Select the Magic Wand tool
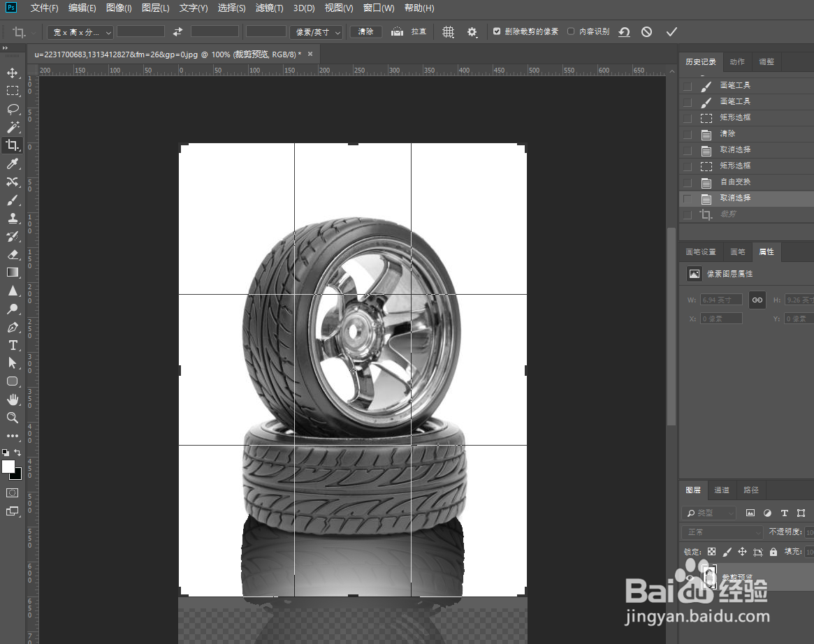This screenshot has height=644, width=814. (13, 127)
